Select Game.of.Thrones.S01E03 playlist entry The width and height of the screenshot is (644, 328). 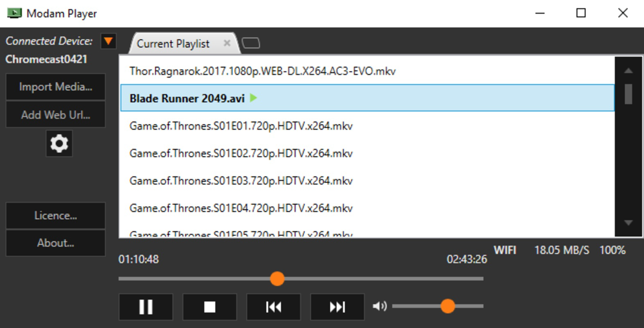point(367,181)
